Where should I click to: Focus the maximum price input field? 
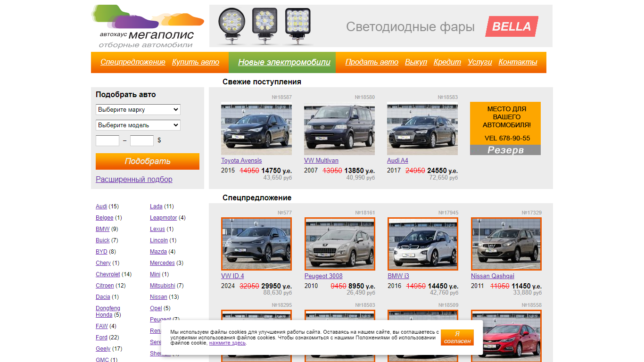142,140
